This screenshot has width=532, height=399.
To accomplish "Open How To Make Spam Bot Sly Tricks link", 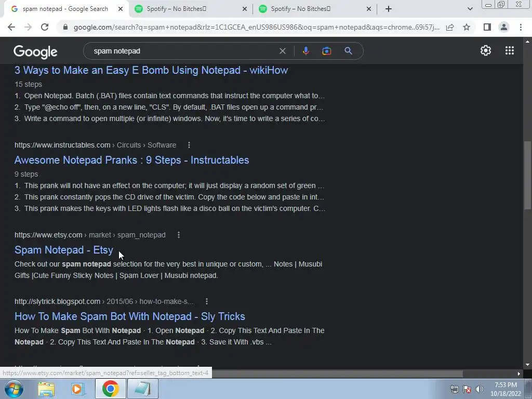I will pyautogui.click(x=129, y=316).
